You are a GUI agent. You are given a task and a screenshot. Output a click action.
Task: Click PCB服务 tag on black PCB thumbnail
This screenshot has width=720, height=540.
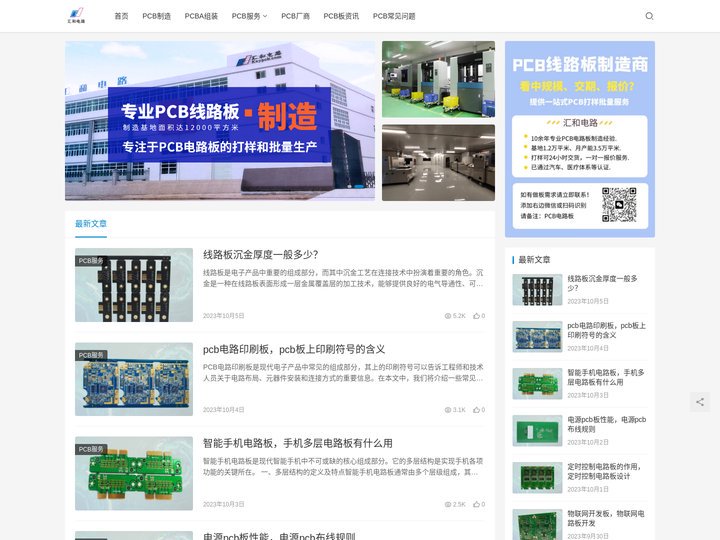click(x=90, y=261)
